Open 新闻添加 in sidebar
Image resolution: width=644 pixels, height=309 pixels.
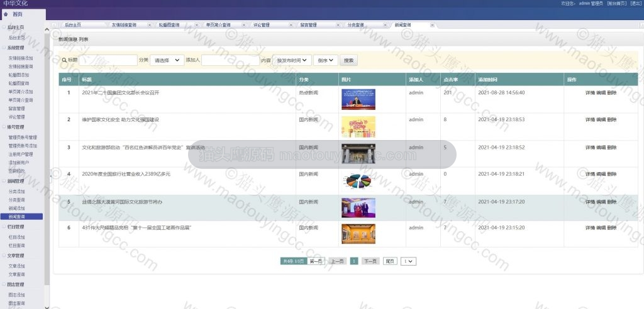click(x=16, y=209)
